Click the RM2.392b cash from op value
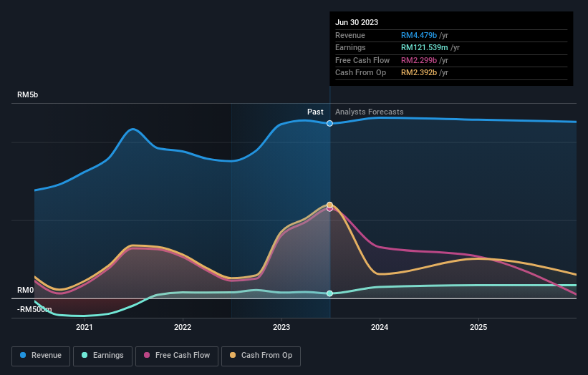 tap(419, 73)
